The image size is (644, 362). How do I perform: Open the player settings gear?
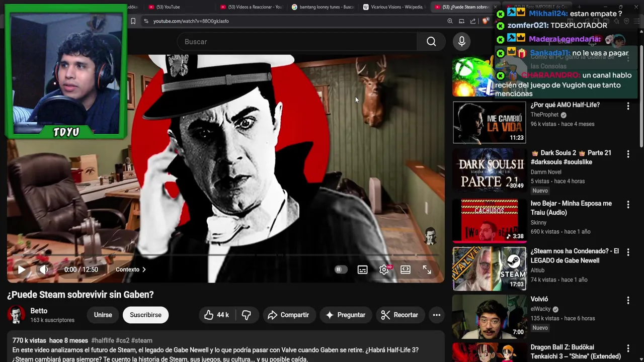384,269
